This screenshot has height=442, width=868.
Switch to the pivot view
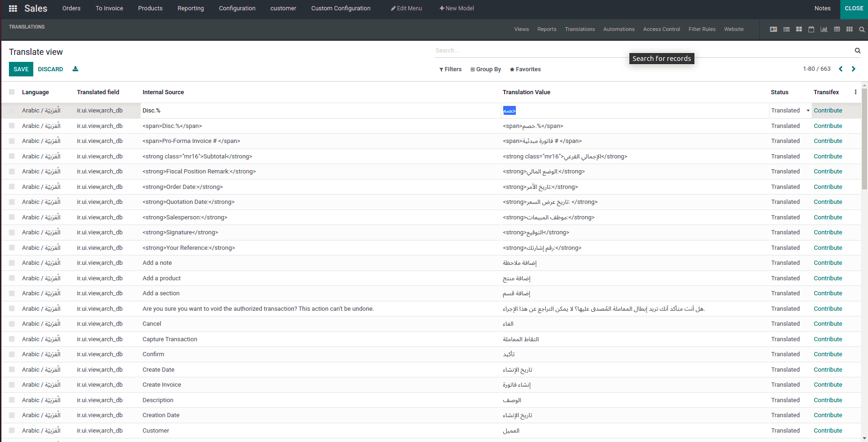[837, 29]
